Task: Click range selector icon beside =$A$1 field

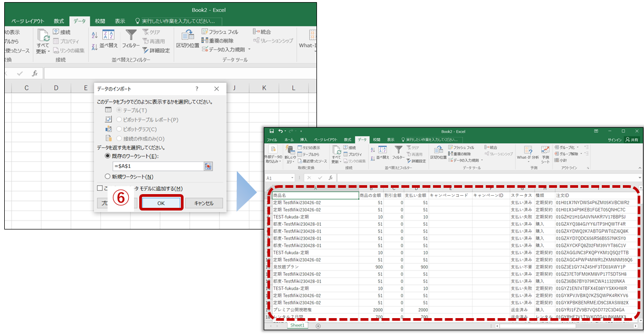Action: 208,166
